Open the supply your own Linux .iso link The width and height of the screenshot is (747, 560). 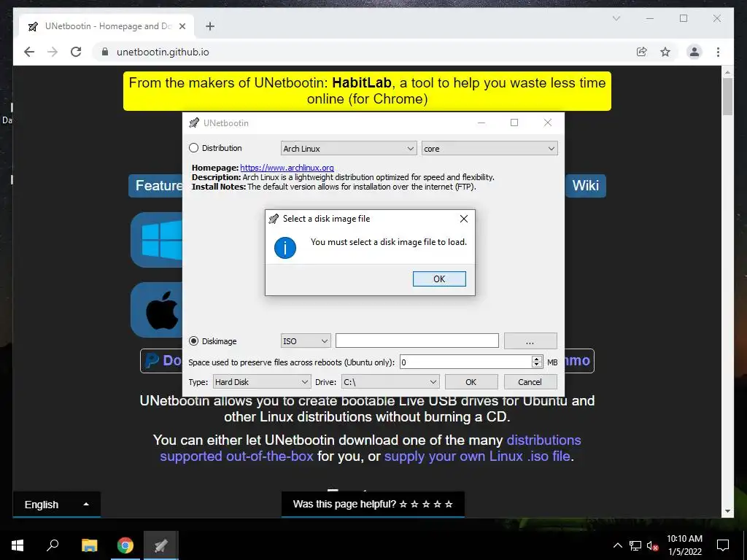coord(477,456)
